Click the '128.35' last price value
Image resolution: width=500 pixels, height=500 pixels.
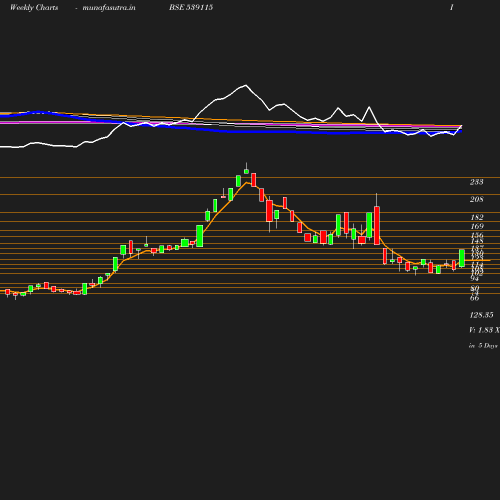click(481, 315)
